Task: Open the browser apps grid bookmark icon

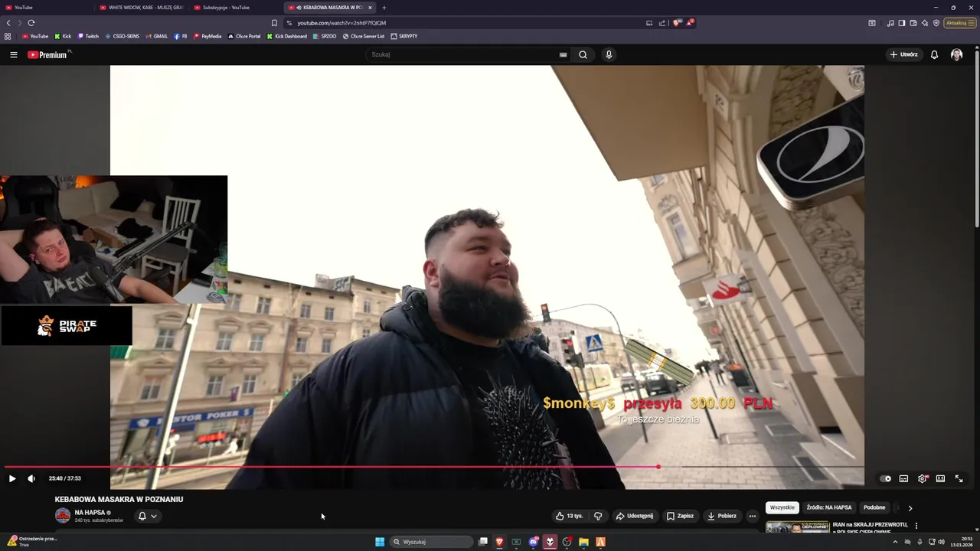Action: pos(8,36)
